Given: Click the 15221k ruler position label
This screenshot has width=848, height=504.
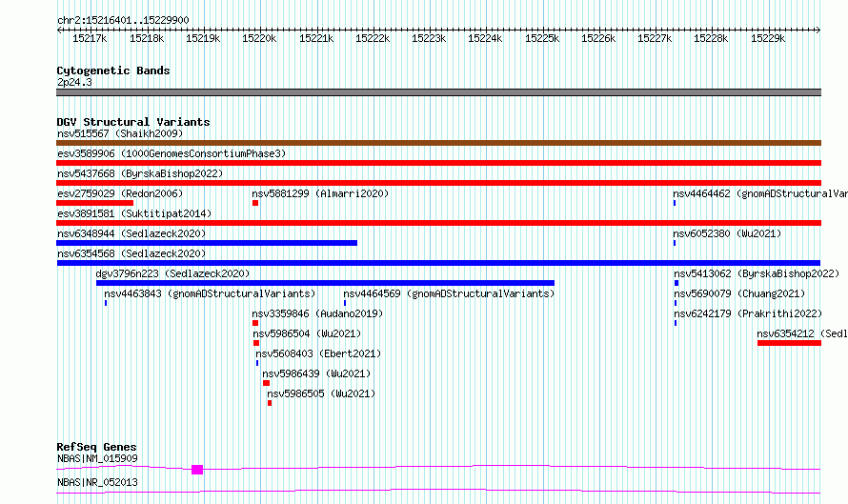Looking at the screenshot, I should (316, 38).
